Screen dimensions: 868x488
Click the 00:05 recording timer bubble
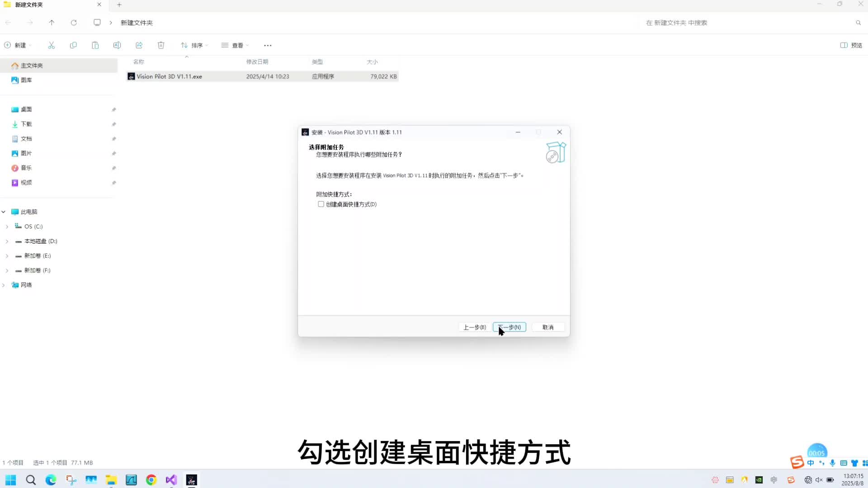[817, 452]
